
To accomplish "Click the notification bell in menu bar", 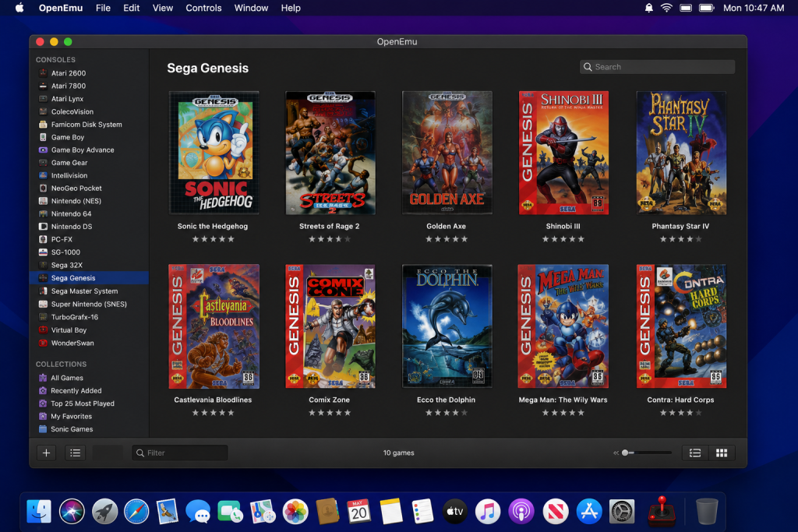I will click(649, 8).
